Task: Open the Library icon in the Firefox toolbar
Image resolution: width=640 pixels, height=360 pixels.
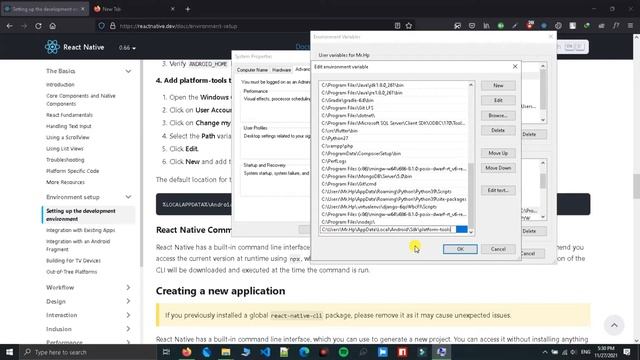Action: click(x=486, y=26)
